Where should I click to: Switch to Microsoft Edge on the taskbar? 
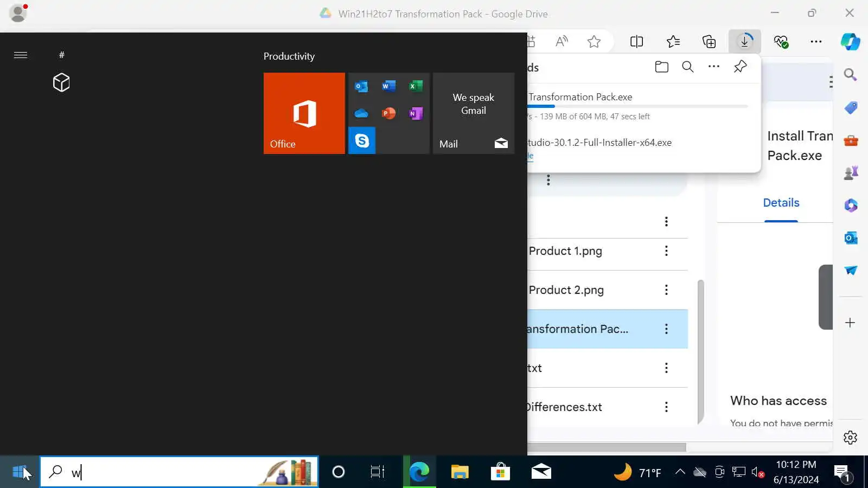[419, 472]
